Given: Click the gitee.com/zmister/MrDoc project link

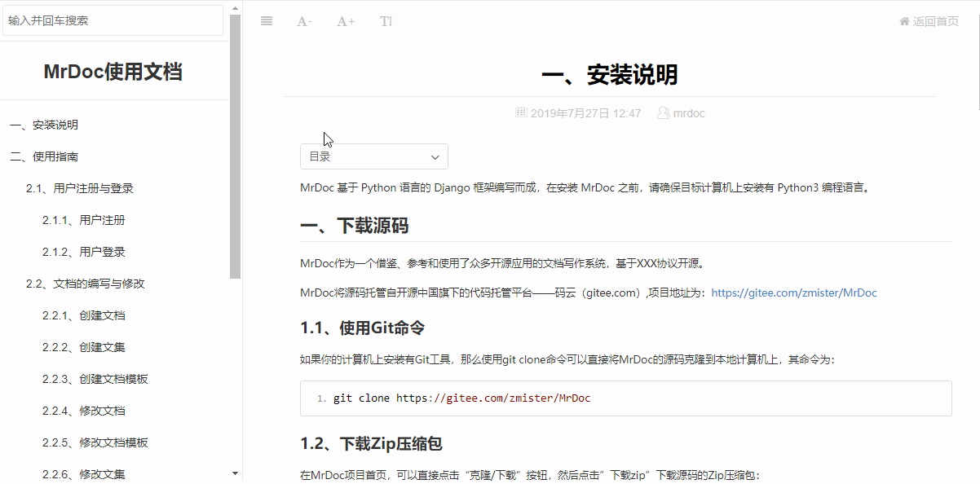Looking at the screenshot, I should (x=793, y=293).
